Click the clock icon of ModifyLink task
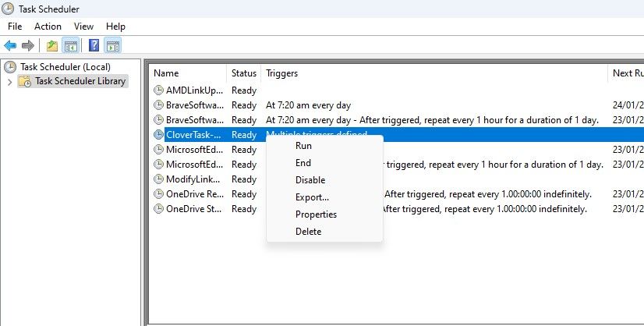This screenshot has height=326, width=644. click(158, 179)
